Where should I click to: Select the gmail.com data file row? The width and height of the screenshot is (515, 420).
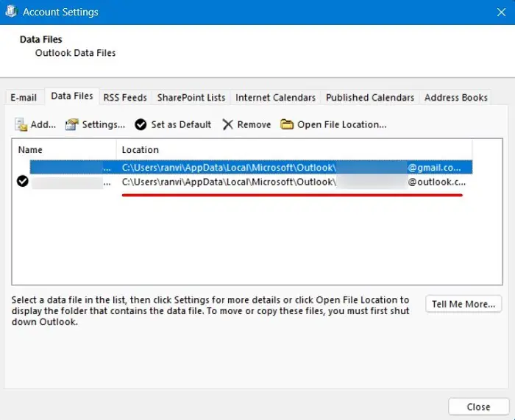point(251,168)
